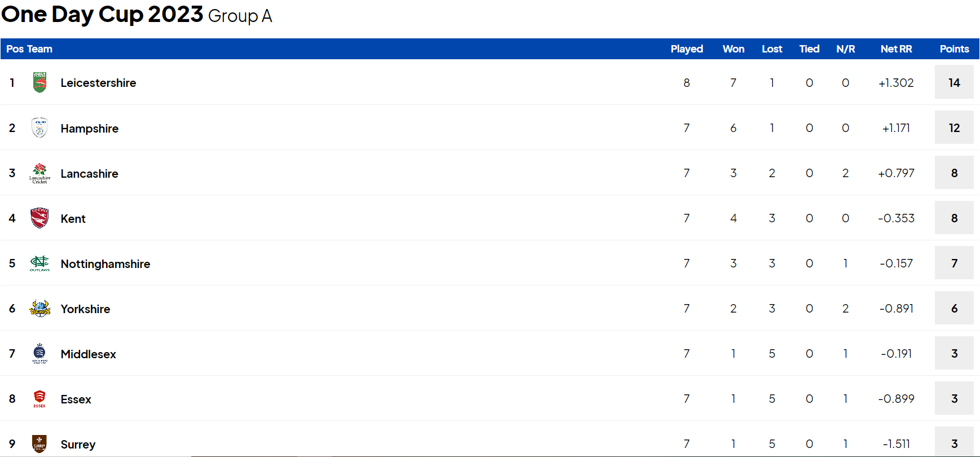Click the Leicestershire team crest icon

39,82
